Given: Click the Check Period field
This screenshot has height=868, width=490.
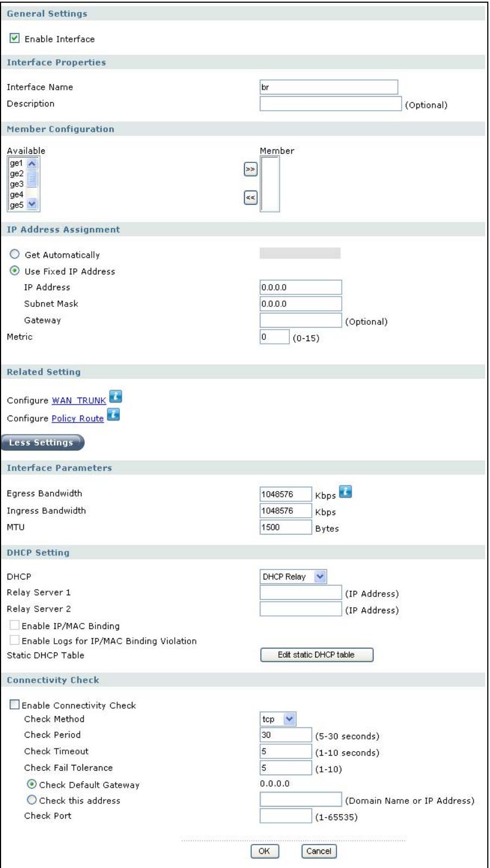Looking at the screenshot, I should [x=286, y=735].
